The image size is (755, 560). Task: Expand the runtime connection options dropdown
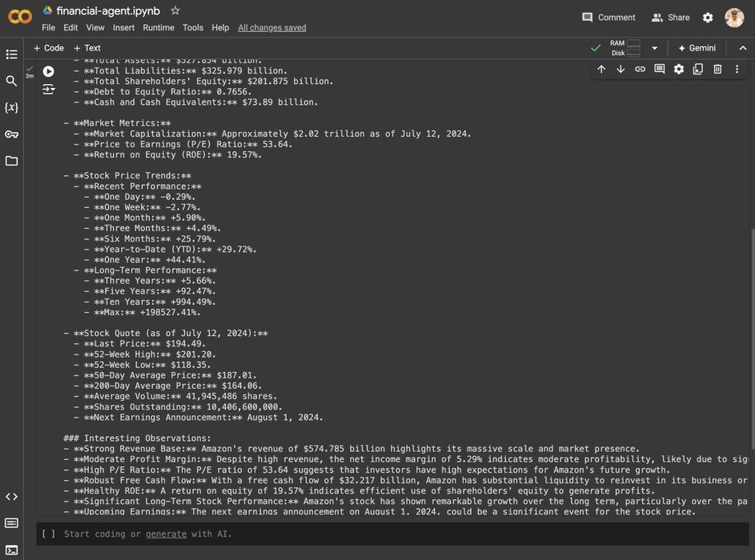pyautogui.click(x=654, y=48)
